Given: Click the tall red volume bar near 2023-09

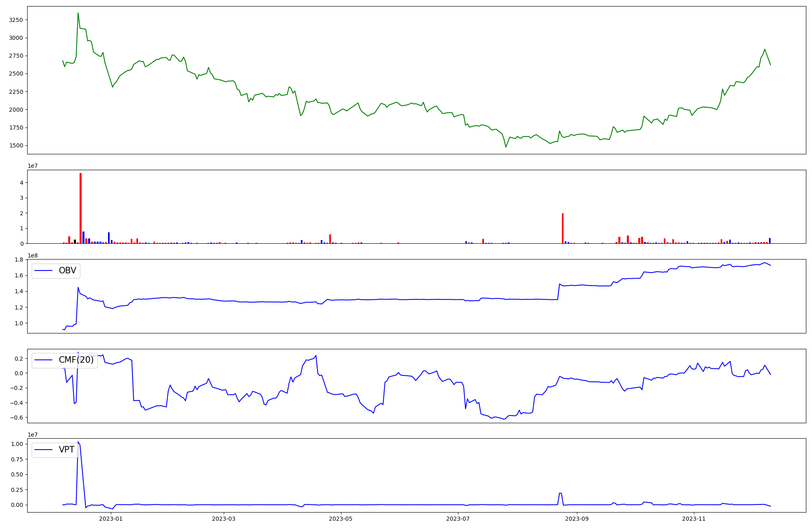Looking at the screenshot, I should pos(562,228).
